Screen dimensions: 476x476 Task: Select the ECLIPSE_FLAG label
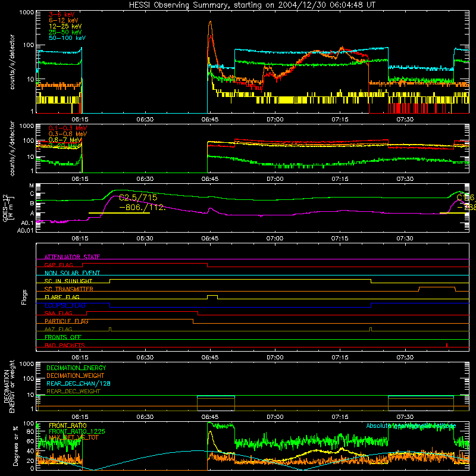[65, 305]
